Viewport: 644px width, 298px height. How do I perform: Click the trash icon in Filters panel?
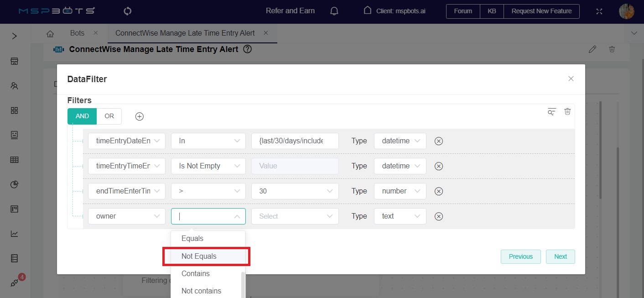tap(567, 111)
